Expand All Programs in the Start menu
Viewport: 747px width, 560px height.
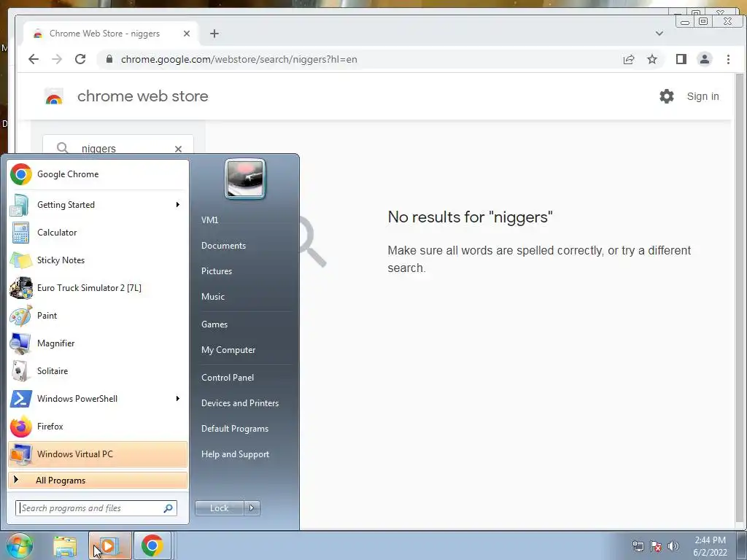[98, 481]
